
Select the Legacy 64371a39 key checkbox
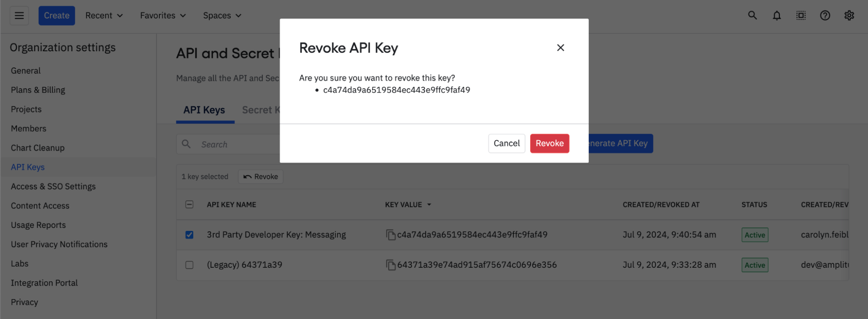[x=189, y=265]
